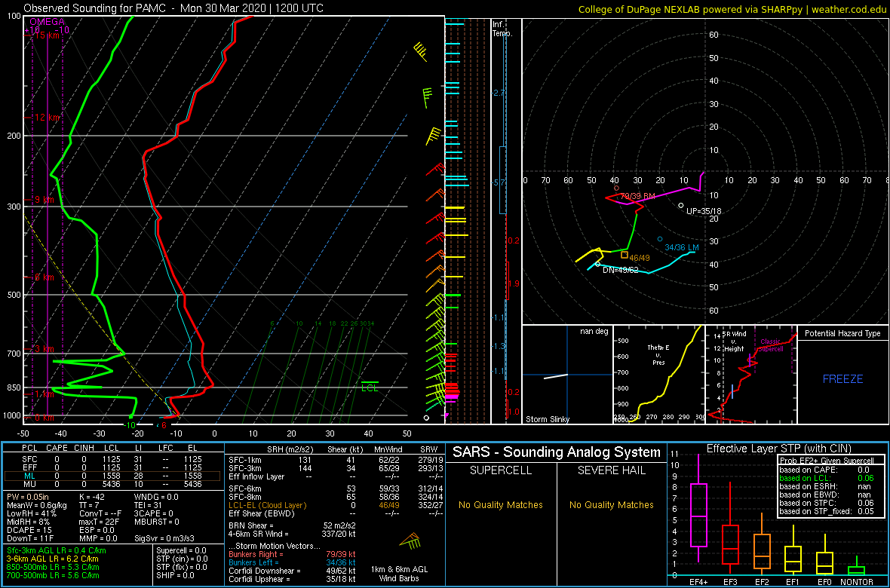Click the 12 km height label

point(47,117)
